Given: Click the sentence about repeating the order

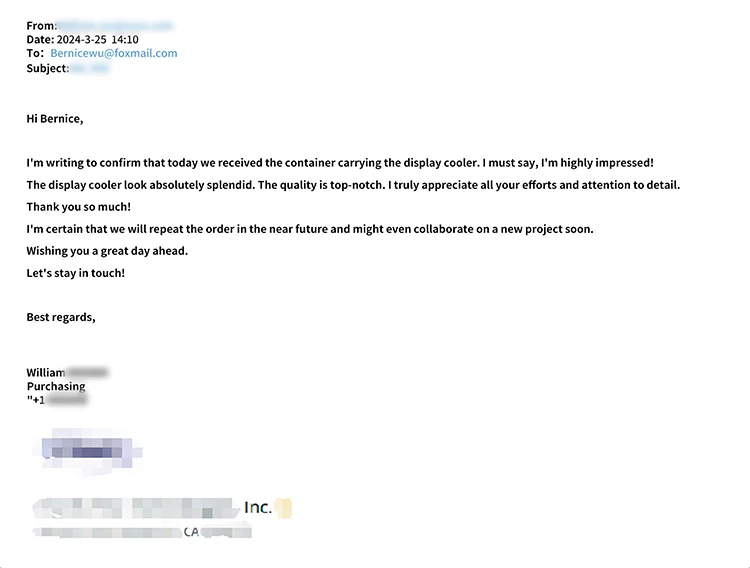Looking at the screenshot, I should (x=310, y=229).
